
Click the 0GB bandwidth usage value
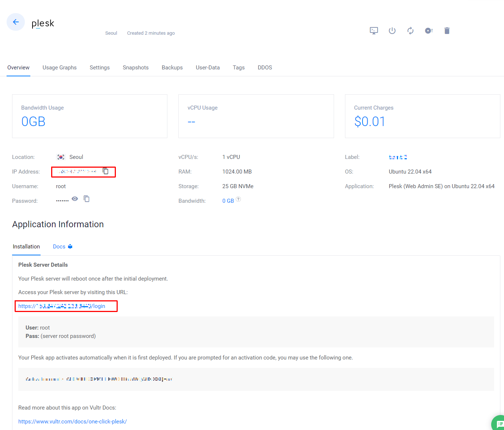33,122
